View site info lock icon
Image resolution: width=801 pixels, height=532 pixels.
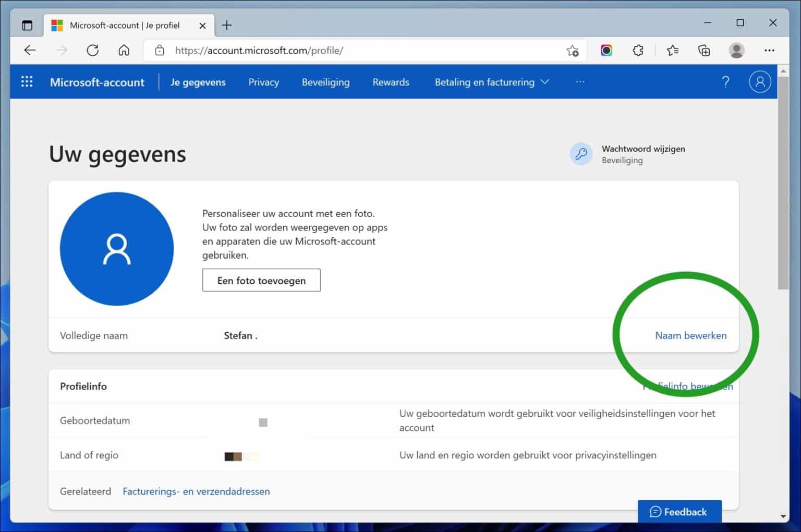click(x=160, y=51)
